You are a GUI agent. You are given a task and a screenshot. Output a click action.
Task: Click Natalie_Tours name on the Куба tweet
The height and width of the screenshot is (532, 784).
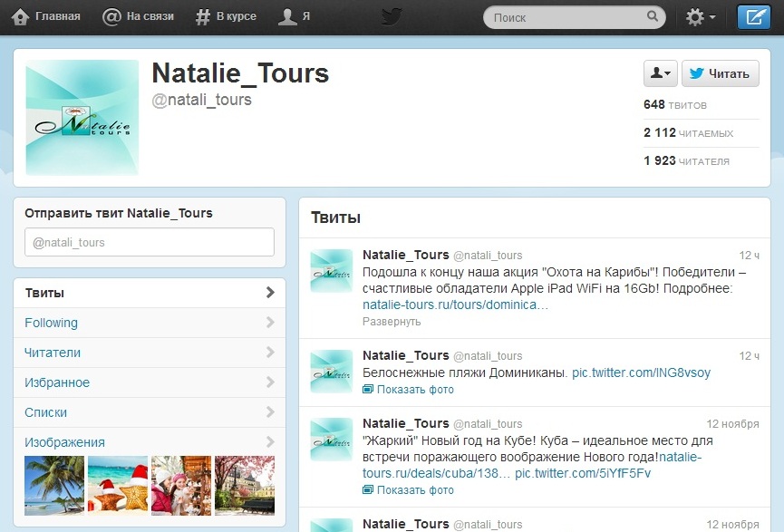405,423
